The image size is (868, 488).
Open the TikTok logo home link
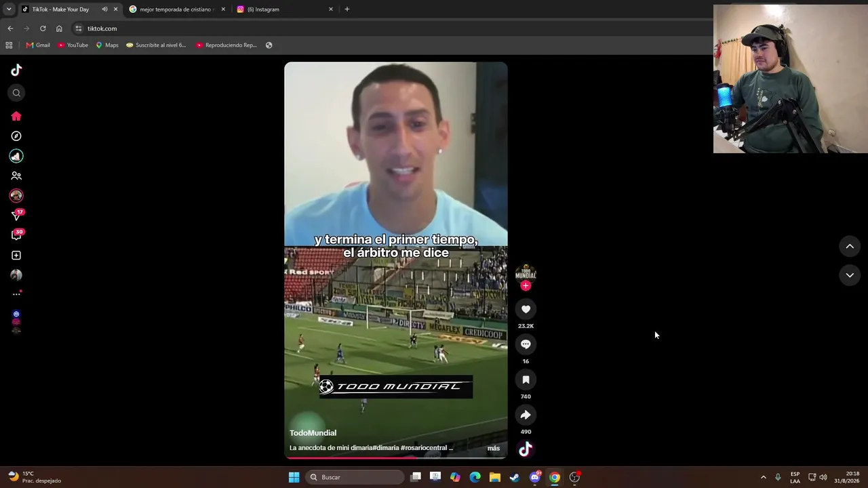click(16, 70)
